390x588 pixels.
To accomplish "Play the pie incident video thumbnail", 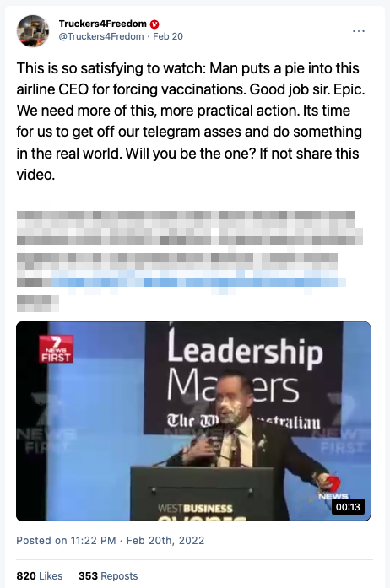I will pos(193,421).
